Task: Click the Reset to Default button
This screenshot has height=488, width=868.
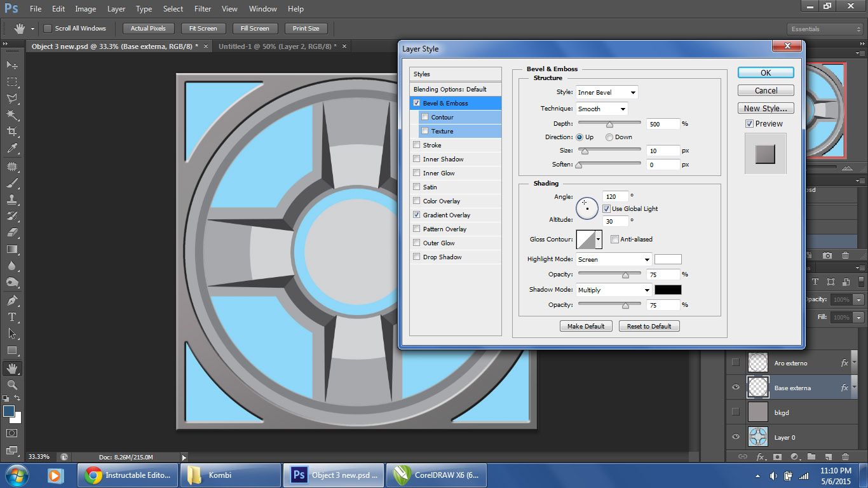Action: (x=649, y=326)
